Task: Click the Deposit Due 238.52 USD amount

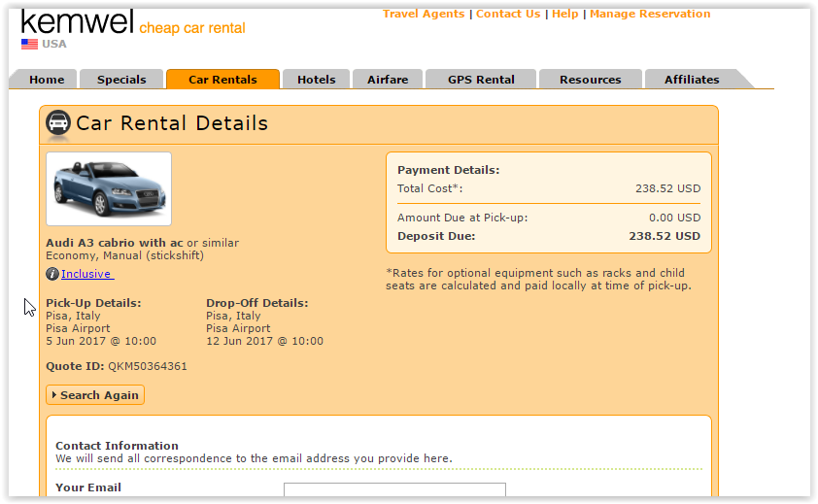Action: pos(665,236)
